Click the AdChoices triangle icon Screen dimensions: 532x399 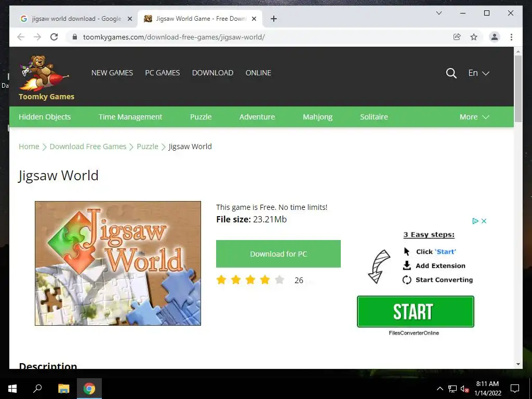click(x=475, y=221)
